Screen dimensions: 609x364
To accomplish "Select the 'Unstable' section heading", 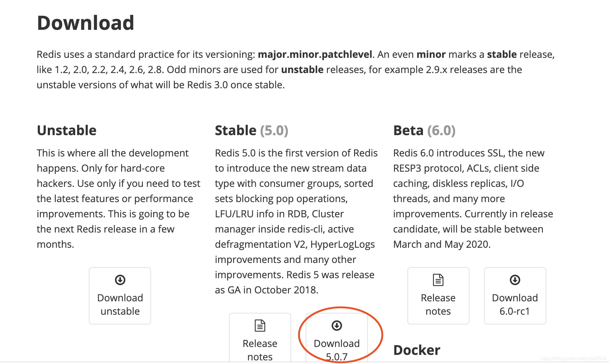I will (x=66, y=131).
